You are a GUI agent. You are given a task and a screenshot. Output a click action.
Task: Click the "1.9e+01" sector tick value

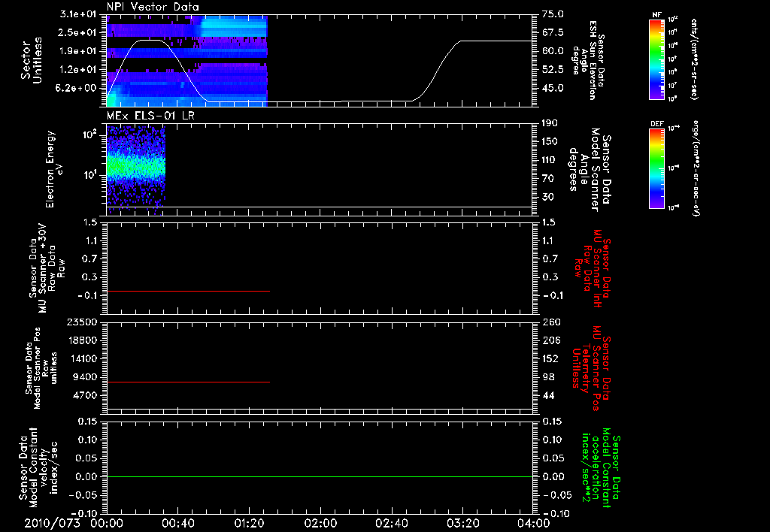77,51
